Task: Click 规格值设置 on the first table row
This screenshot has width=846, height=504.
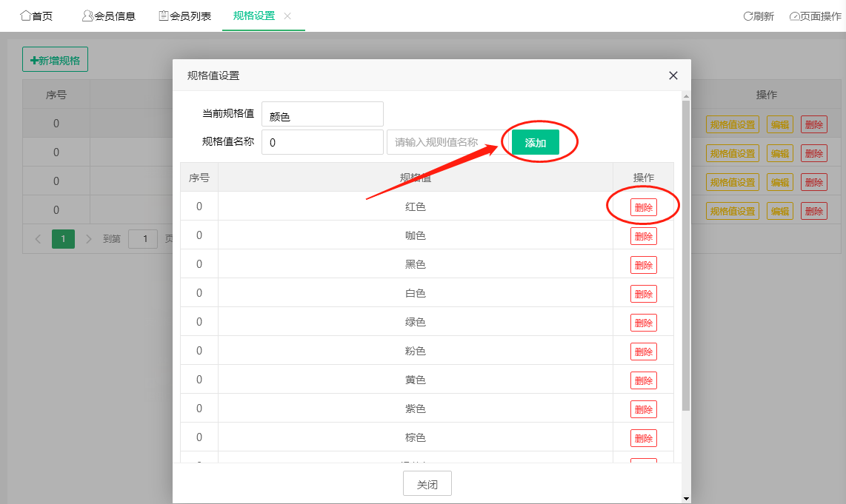Action: point(732,124)
